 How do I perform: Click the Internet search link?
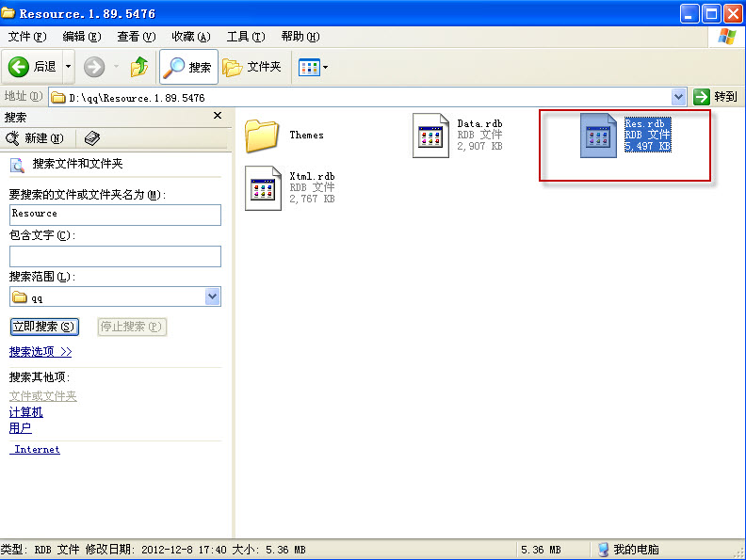(36, 449)
